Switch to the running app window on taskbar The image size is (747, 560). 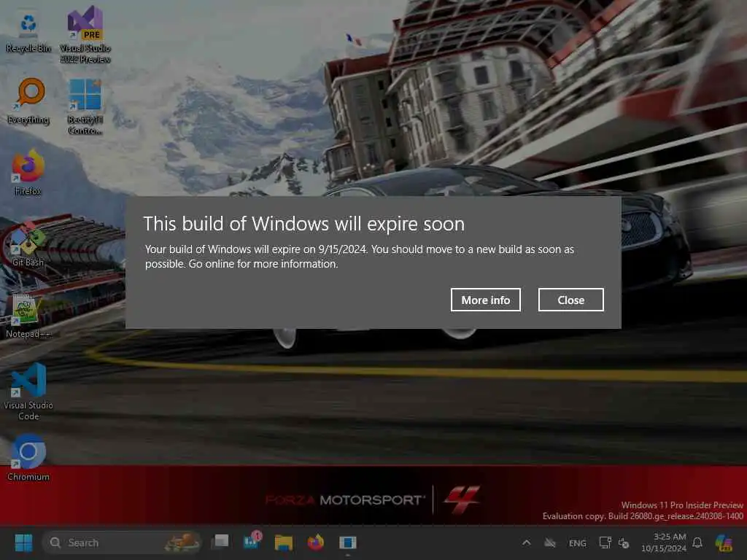click(348, 542)
